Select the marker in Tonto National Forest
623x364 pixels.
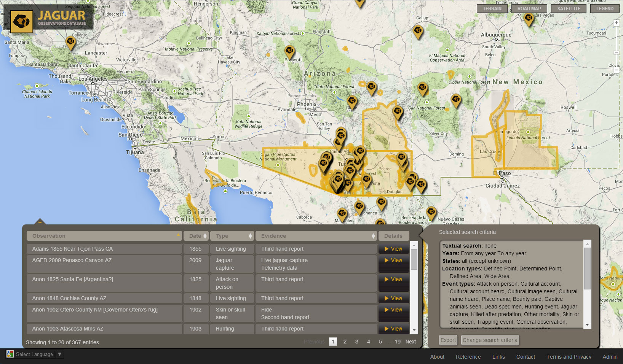(372, 89)
